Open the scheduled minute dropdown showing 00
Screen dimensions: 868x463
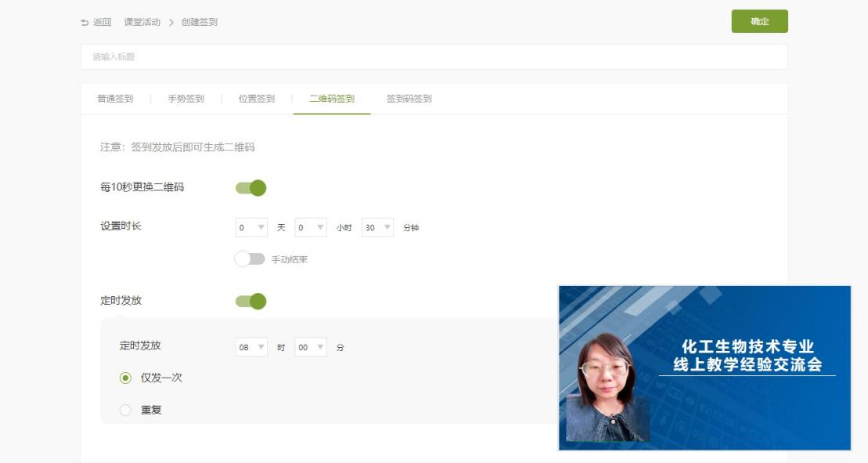click(x=311, y=347)
